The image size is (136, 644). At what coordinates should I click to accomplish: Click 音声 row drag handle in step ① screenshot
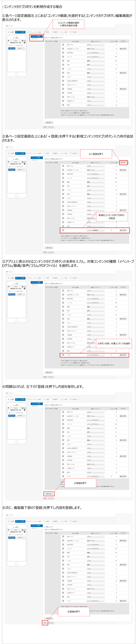[x=63, y=65]
